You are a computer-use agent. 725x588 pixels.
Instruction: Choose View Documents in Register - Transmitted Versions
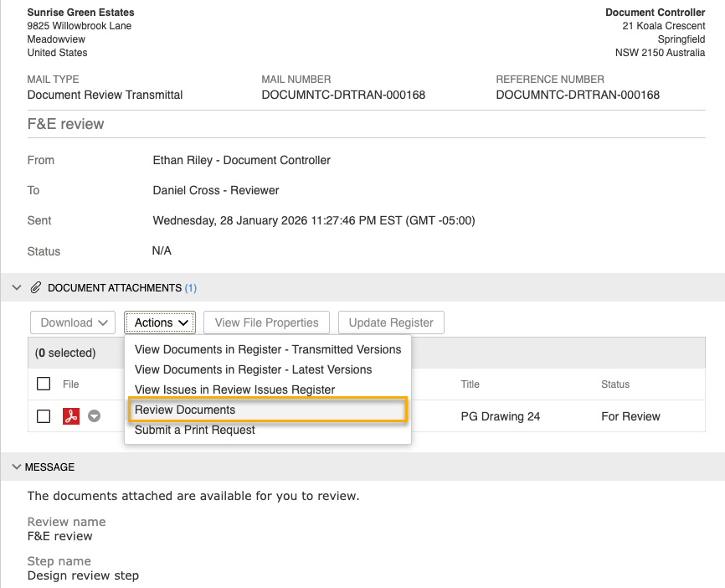(x=268, y=349)
